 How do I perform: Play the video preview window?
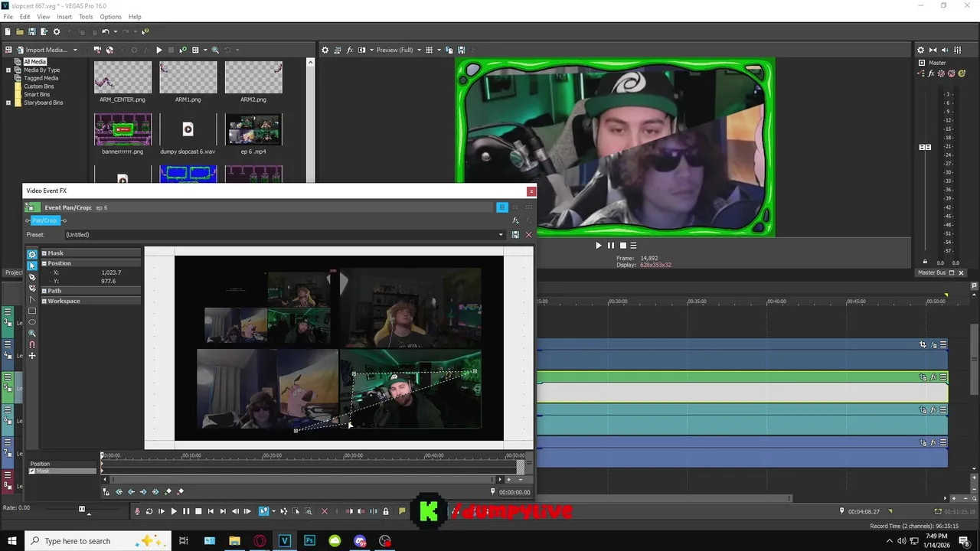tap(598, 246)
